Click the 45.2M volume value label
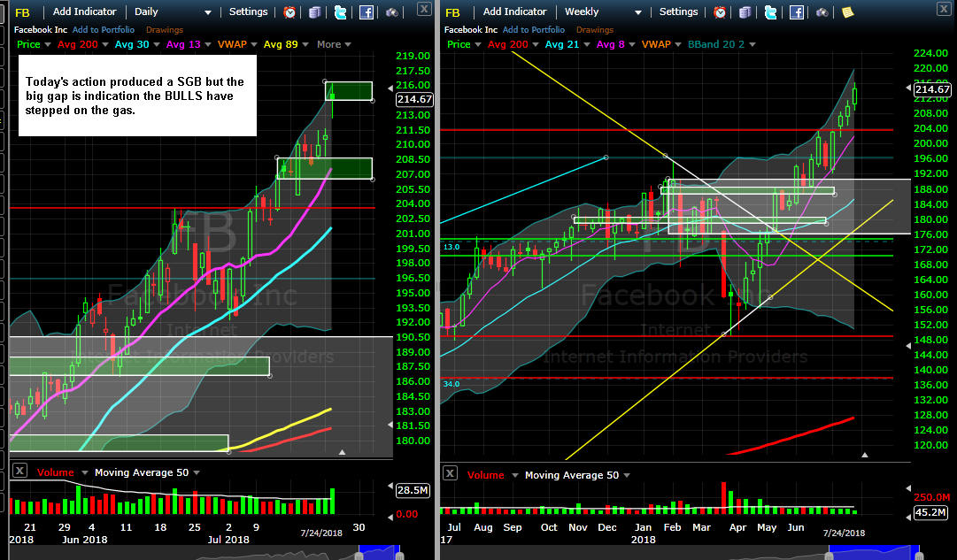The width and height of the screenshot is (957, 560). [x=930, y=512]
